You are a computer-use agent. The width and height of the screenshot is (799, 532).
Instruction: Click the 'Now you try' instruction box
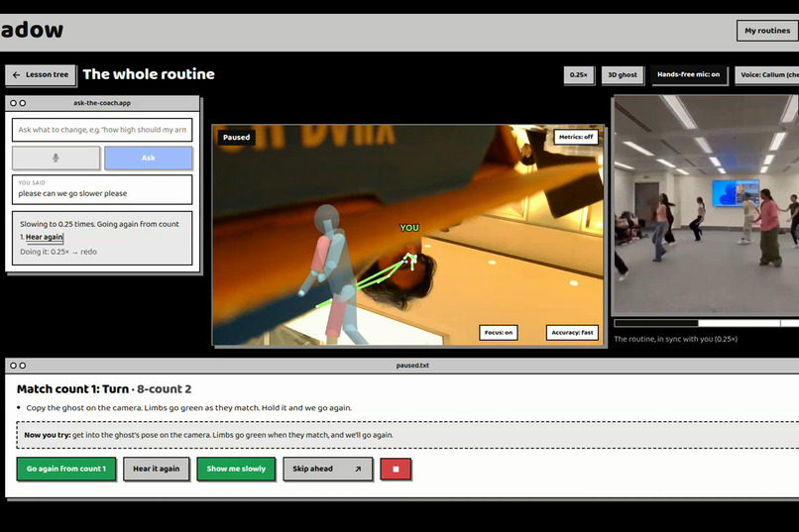[x=407, y=435]
